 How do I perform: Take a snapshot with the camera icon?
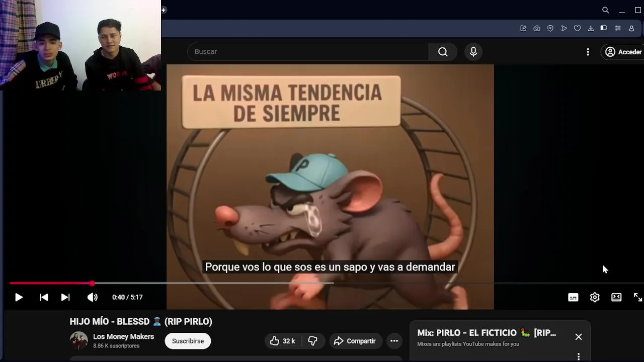pos(537,28)
